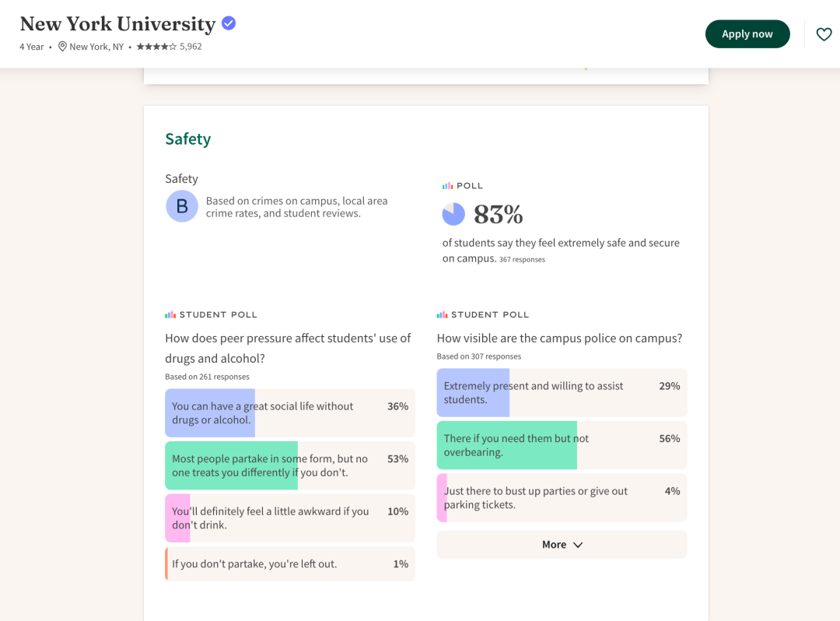The width and height of the screenshot is (840, 621).
Task: Click the 83% pie chart icon
Action: click(x=453, y=214)
